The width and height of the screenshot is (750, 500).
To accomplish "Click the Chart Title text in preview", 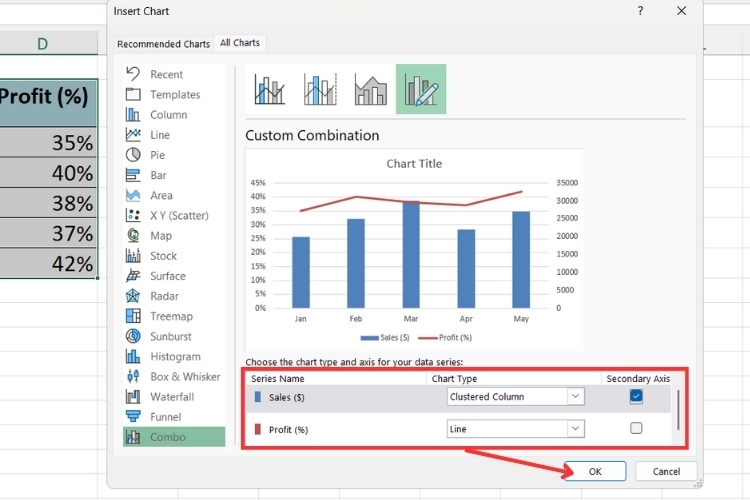I will (414, 164).
